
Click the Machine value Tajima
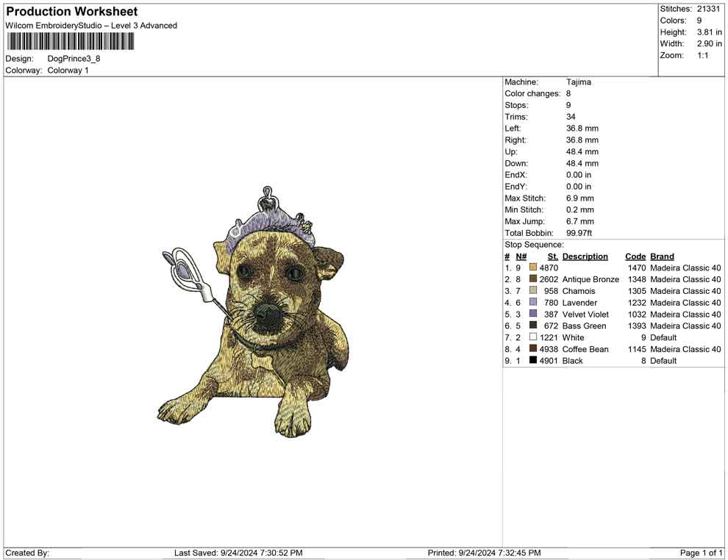tap(579, 82)
